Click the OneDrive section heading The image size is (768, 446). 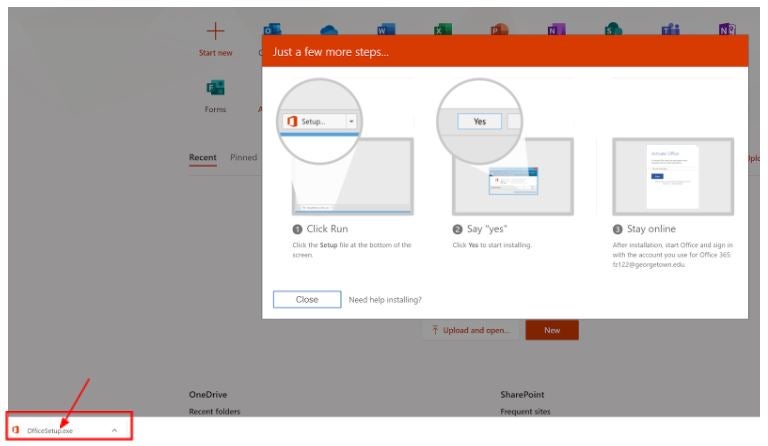pos(208,395)
